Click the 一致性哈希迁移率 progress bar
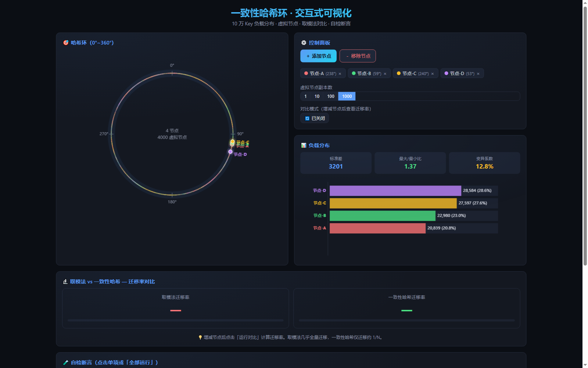 point(407,321)
